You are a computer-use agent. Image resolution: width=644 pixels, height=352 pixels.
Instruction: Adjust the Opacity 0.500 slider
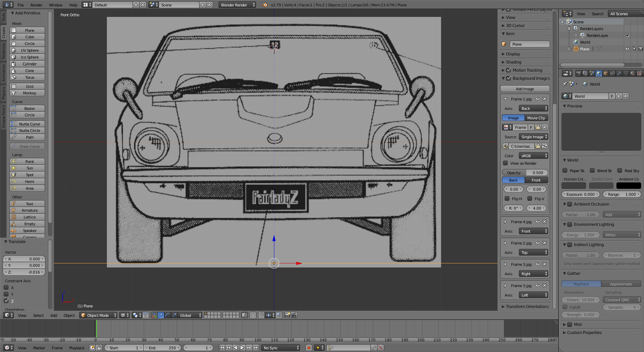pos(525,172)
